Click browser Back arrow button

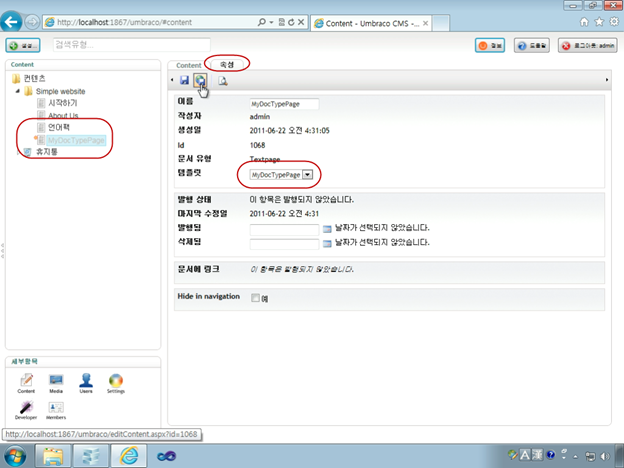11,21
